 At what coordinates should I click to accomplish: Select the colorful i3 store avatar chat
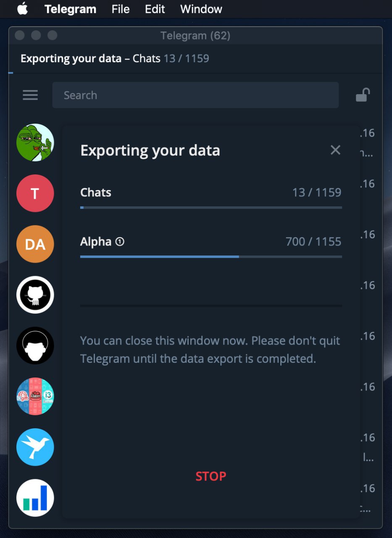tap(35, 396)
